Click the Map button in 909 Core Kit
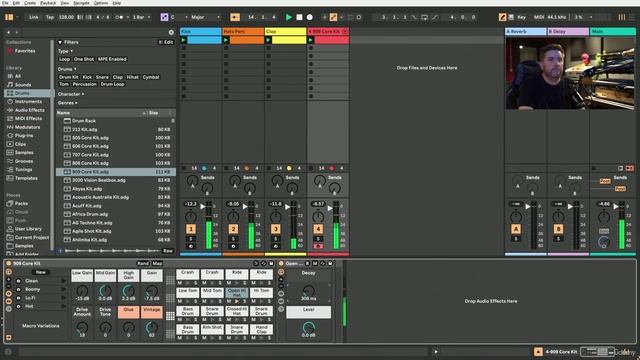640x360 pixels. click(x=157, y=263)
